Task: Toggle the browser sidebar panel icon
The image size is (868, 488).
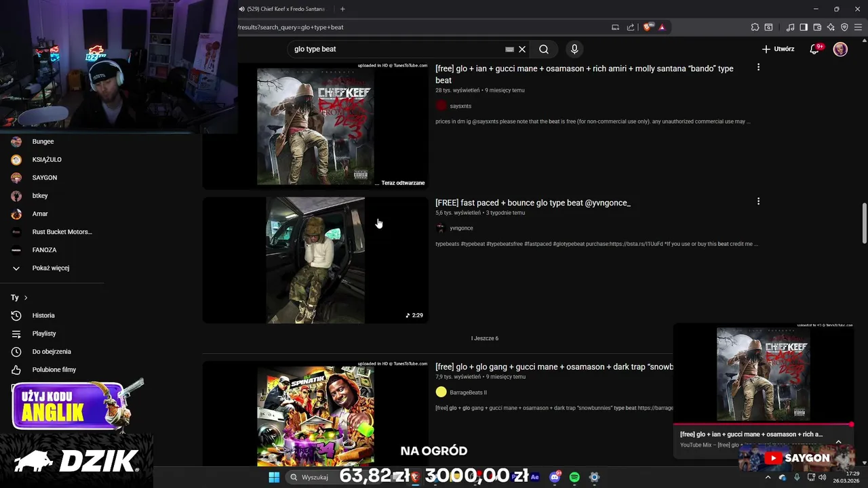Action: click(x=804, y=27)
